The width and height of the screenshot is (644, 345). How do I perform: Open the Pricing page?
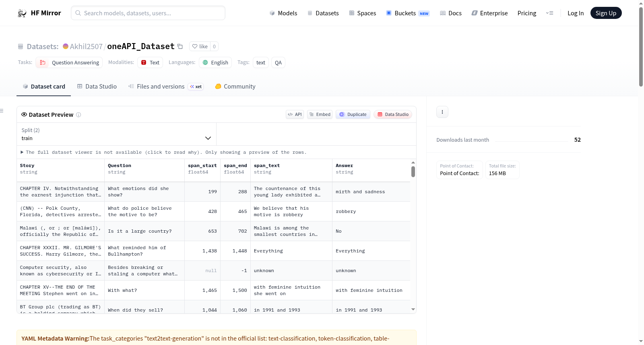[x=527, y=13]
